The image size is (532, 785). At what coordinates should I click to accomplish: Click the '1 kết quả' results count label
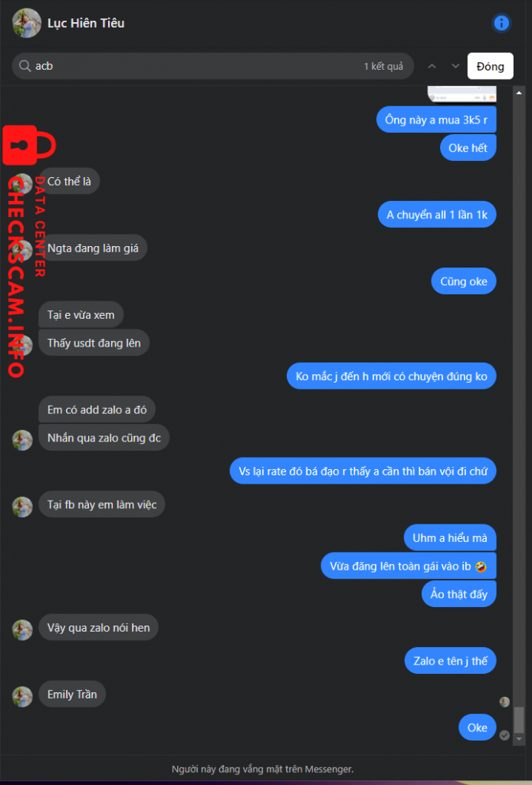coord(383,66)
